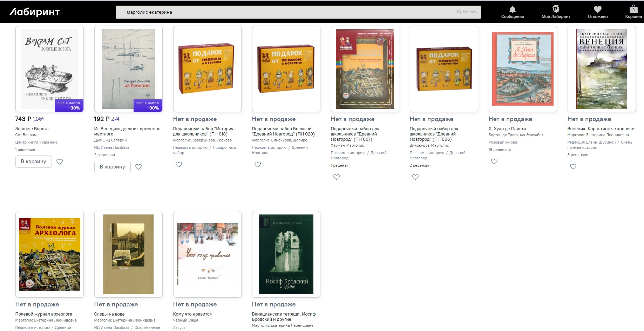Add Из Венеции book to cart
Screen dimensions: 644x331
pos(113,167)
